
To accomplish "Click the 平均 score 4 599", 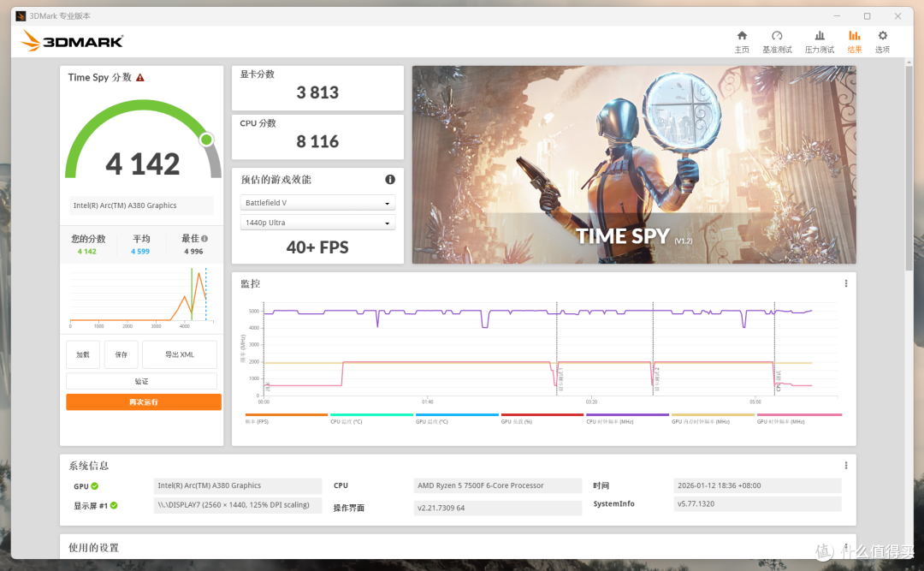I will (x=140, y=252).
